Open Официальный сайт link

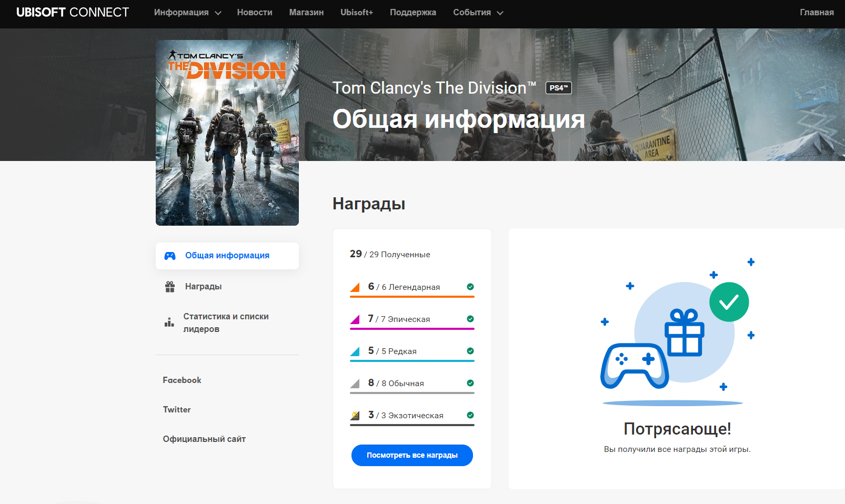[204, 439]
